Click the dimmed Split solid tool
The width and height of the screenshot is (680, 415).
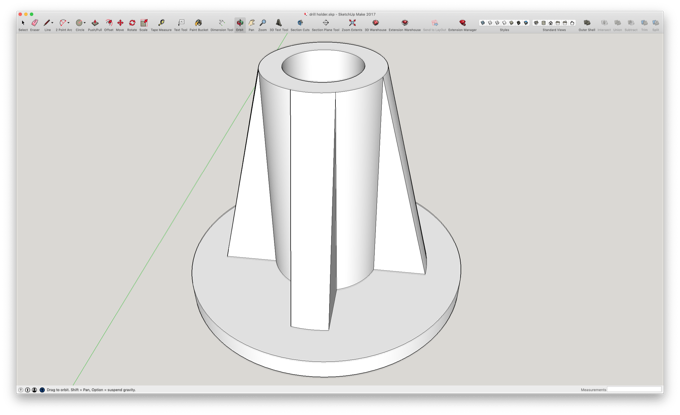pyautogui.click(x=656, y=23)
